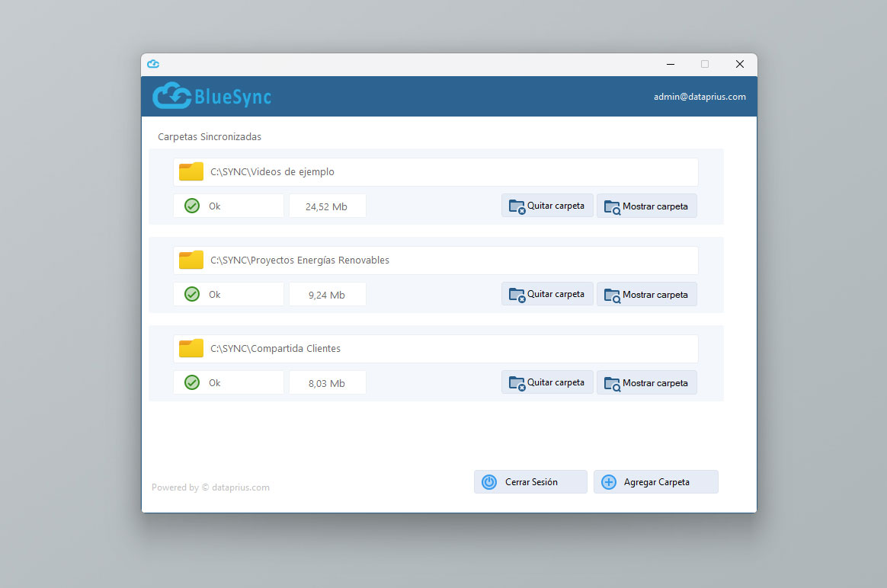Remove the Proyectos Energías Renovables folder
Screen dimensions: 887x588
(x=547, y=294)
